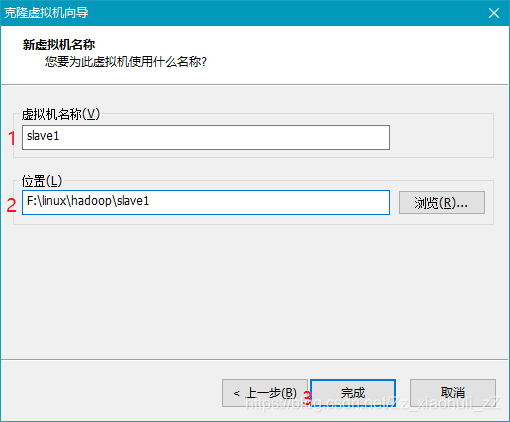Cancel the wizard with 取消

coord(453,393)
